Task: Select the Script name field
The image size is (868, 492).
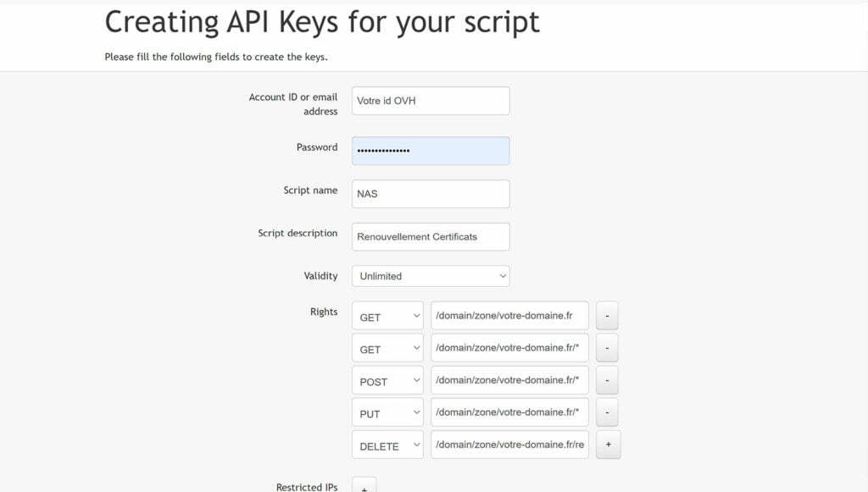Action: 431,193
